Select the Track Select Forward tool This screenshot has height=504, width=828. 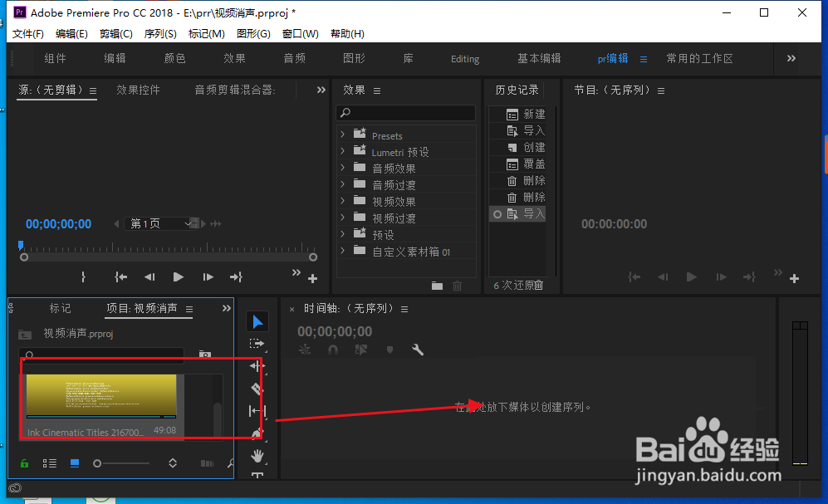coord(257,343)
